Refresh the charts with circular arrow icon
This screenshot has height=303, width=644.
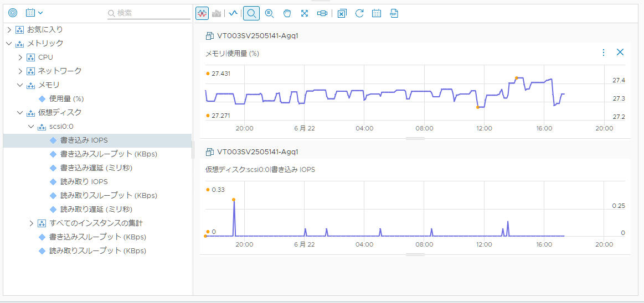pos(359,13)
